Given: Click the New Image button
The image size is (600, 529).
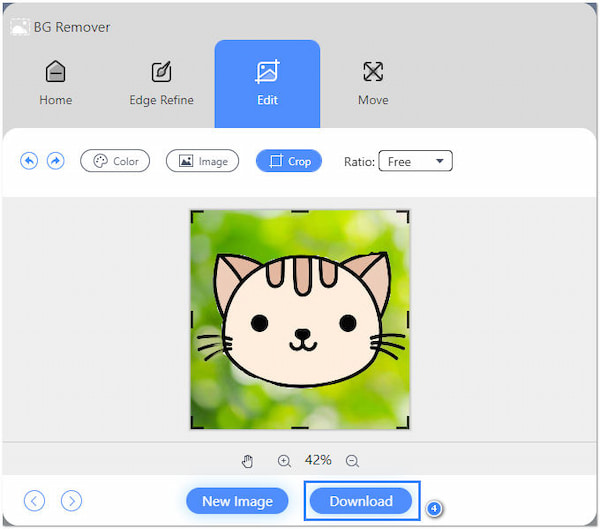Looking at the screenshot, I should pyautogui.click(x=237, y=501).
